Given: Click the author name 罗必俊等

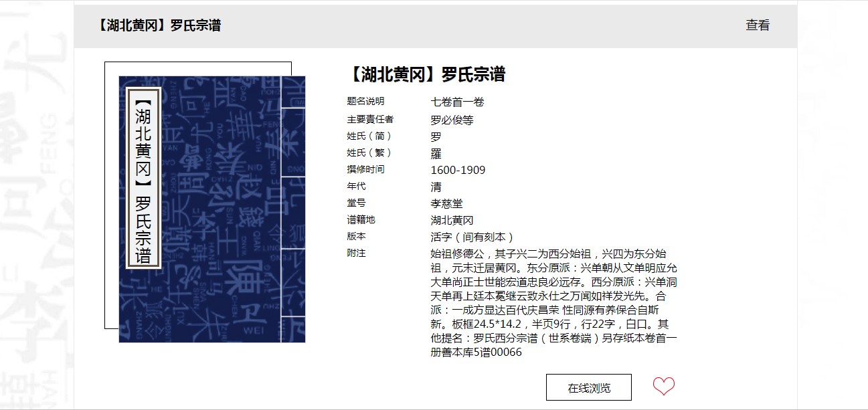Looking at the screenshot, I should (452, 120).
